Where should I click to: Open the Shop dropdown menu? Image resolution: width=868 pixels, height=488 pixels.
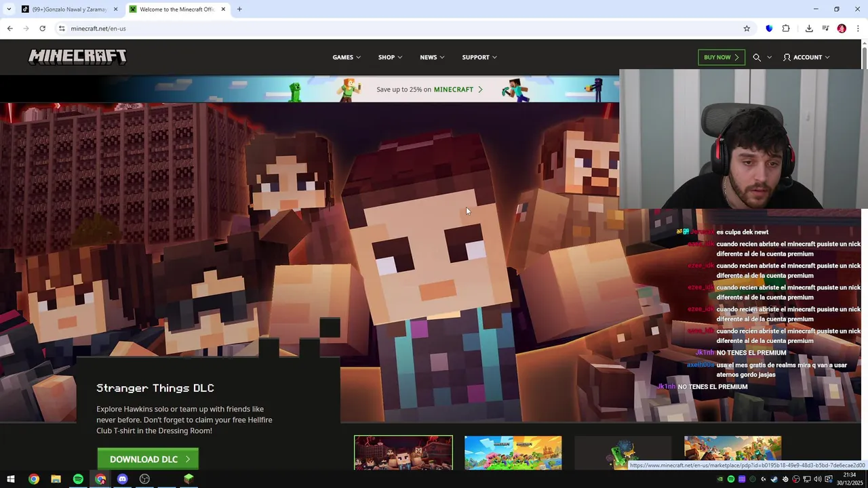coord(390,58)
